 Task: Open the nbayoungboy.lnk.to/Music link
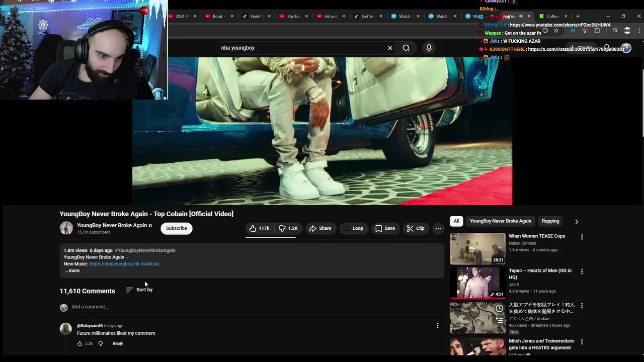click(124, 264)
